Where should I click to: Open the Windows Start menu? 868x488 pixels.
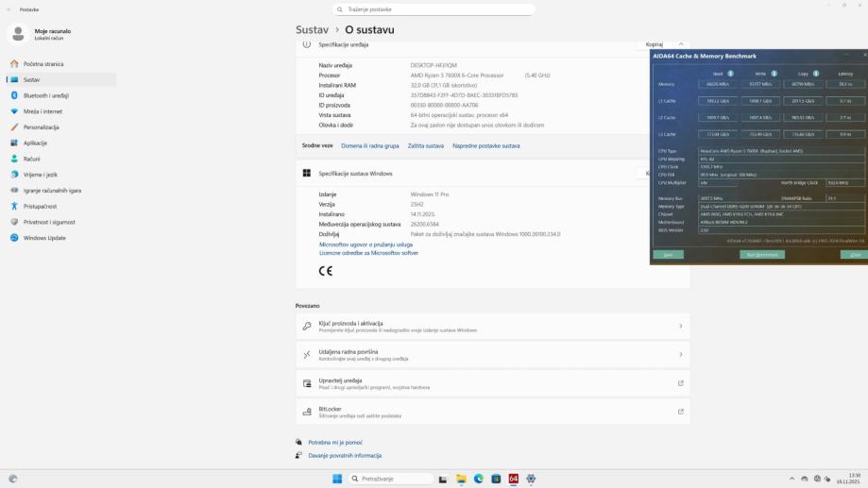pos(337,479)
